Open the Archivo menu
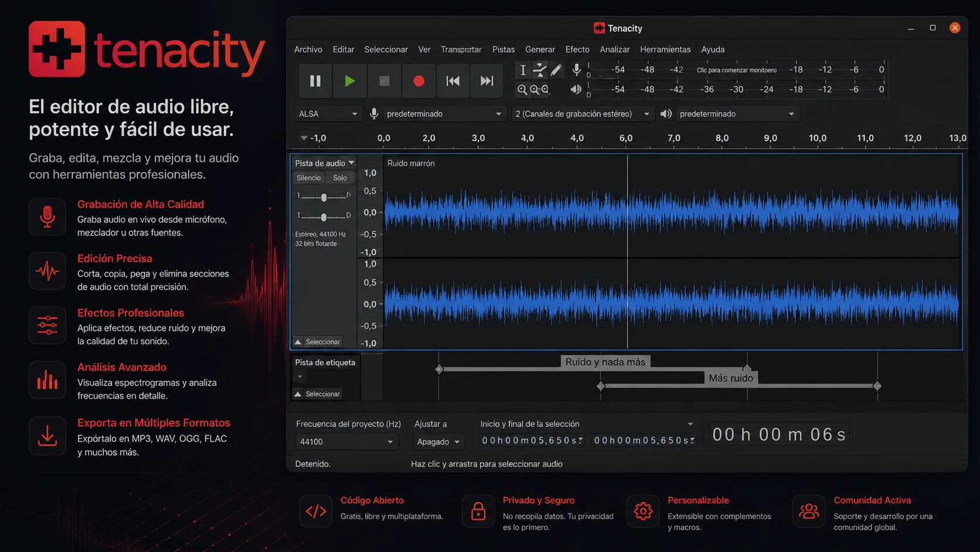This screenshot has height=552, width=980. coord(308,49)
